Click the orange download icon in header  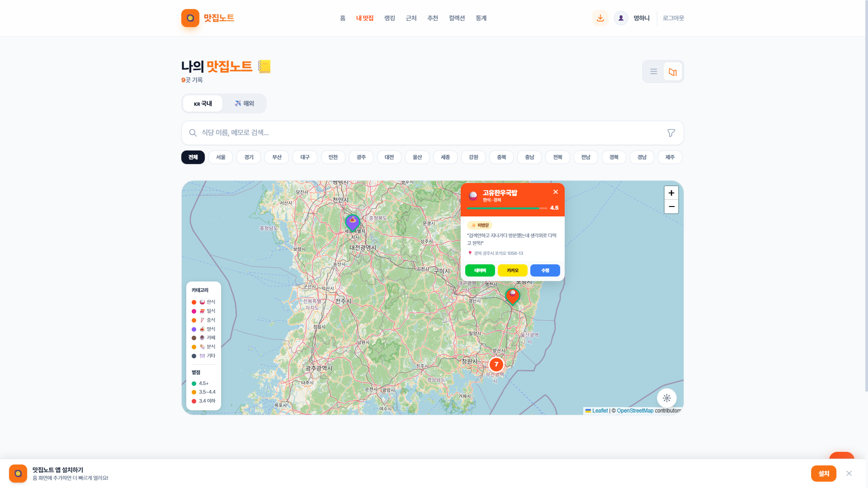click(x=600, y=18)
